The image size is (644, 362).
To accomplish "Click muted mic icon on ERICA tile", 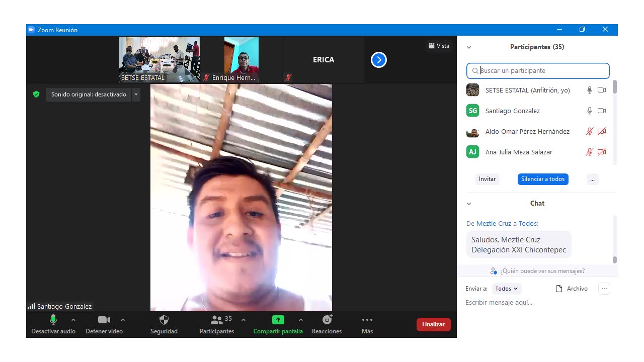I will 288,77.
